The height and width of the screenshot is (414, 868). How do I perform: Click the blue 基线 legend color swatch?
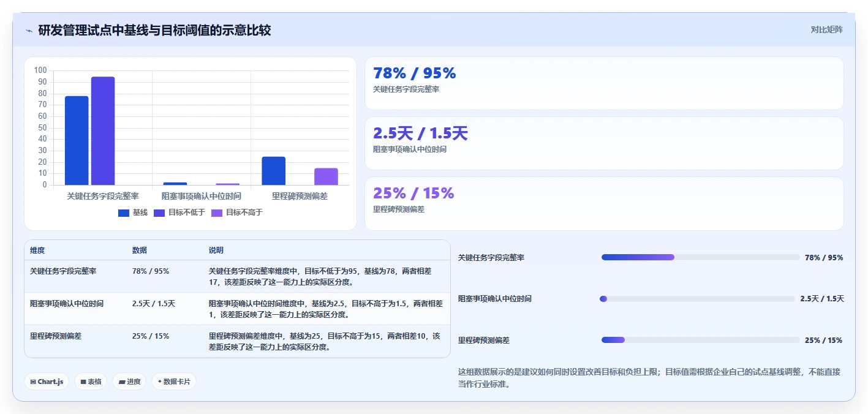[x=124, y=213]
